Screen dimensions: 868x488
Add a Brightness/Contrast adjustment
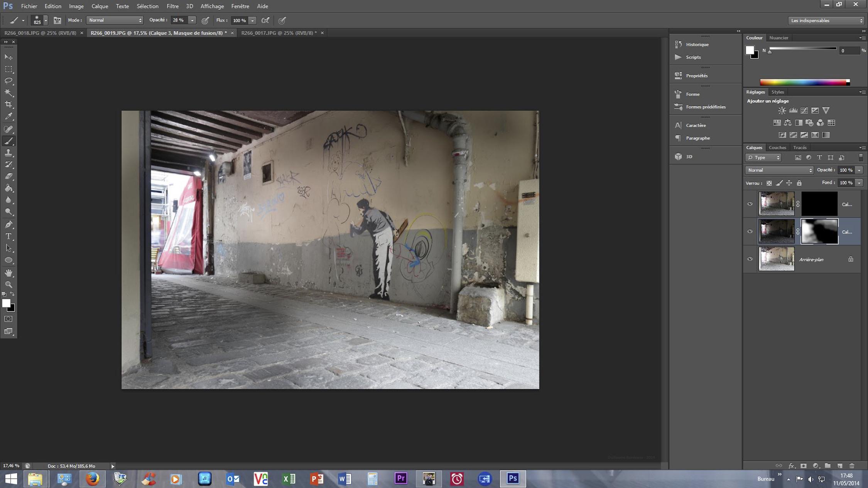(782, 111)
